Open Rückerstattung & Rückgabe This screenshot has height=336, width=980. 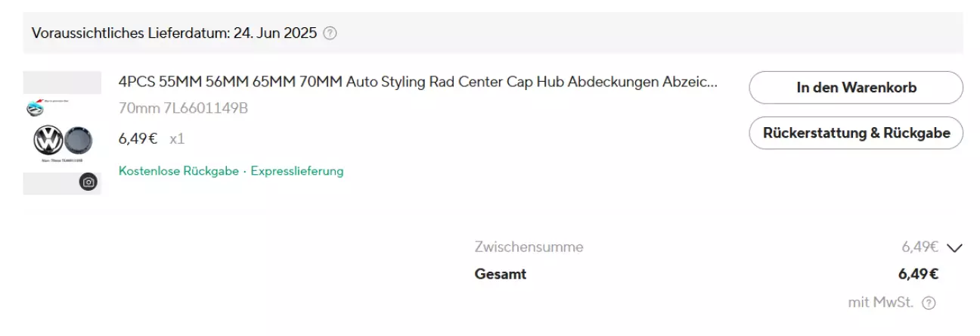point(856,133)
